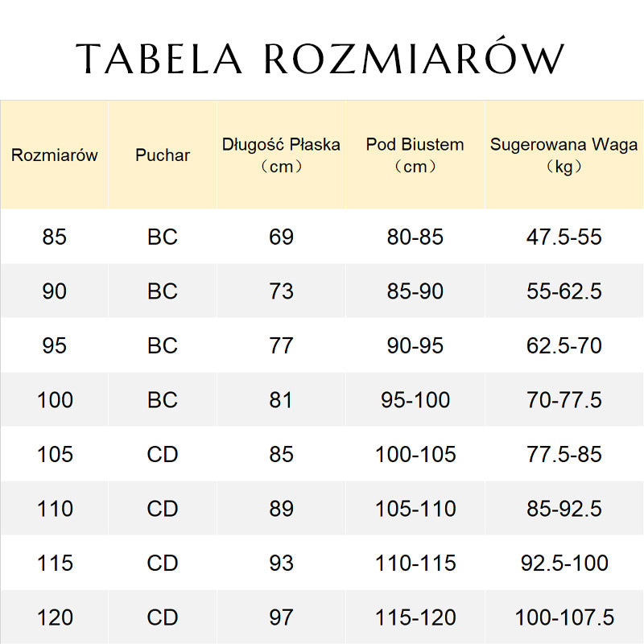Select size 90 row cell
The image size is (644, 644).
[54, 291]
